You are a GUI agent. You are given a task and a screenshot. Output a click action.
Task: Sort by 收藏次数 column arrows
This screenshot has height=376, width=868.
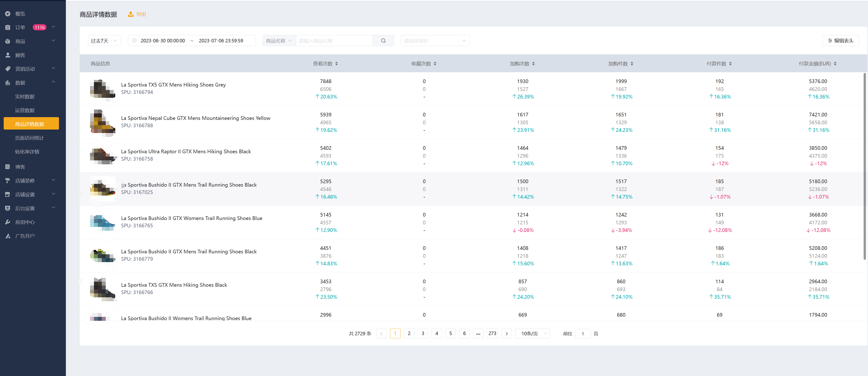[435, 64]
